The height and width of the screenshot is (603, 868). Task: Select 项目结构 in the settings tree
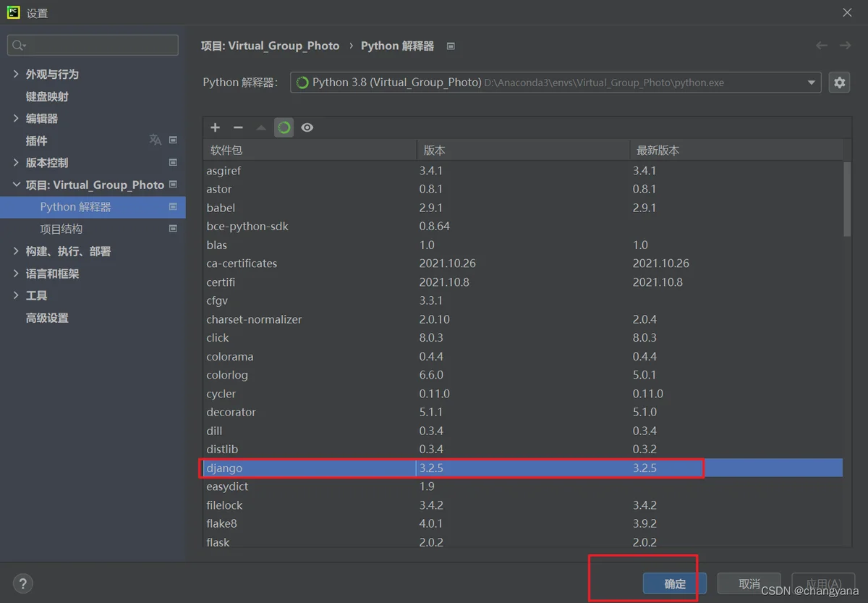(x=61, y=229)
